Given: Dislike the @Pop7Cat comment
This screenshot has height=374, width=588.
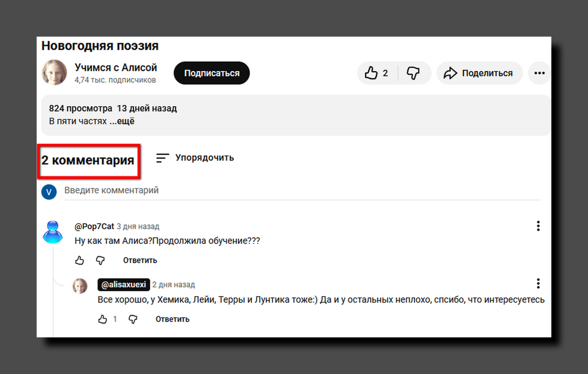Looking at the screenshot, I should pyautogui.click(x=100, y=260).
